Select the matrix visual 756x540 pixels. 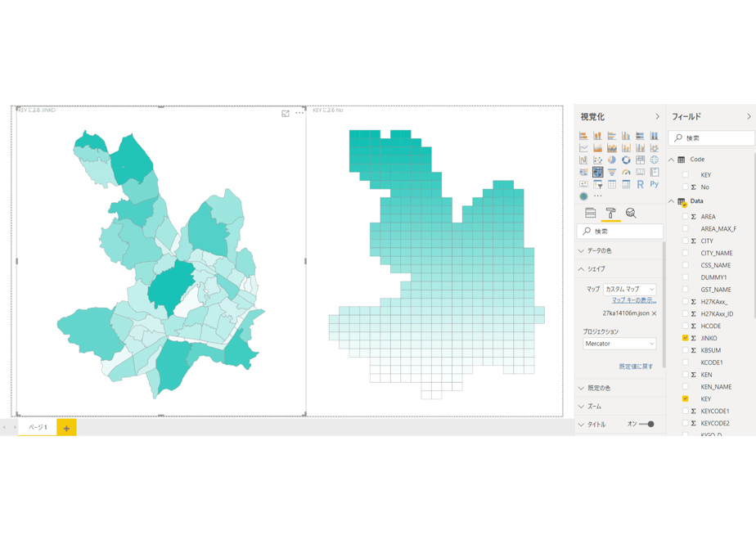pyautogui.click(x=626, y=184)
